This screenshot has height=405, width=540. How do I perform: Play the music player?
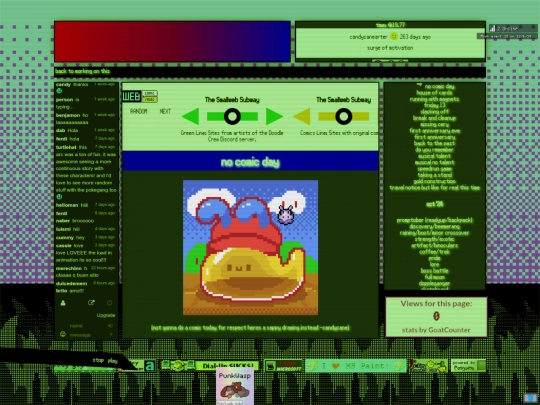pyautogui.click(x=113, y=361)
